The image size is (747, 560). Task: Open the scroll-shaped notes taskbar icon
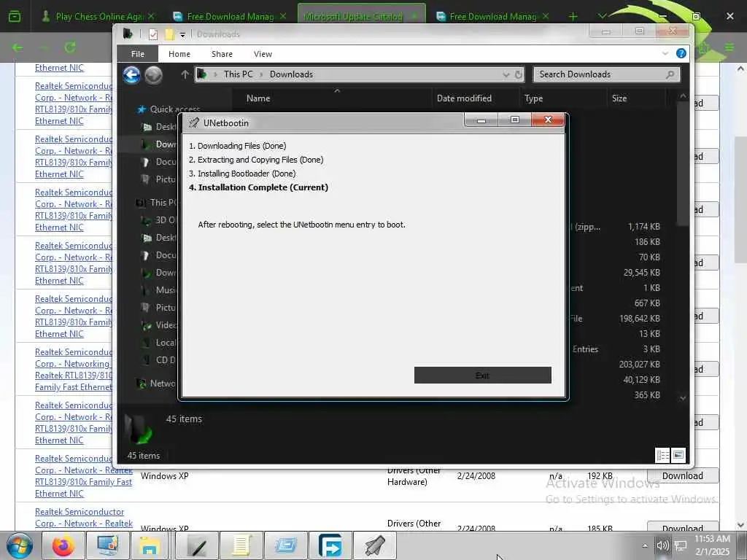(x=241, y=545)
